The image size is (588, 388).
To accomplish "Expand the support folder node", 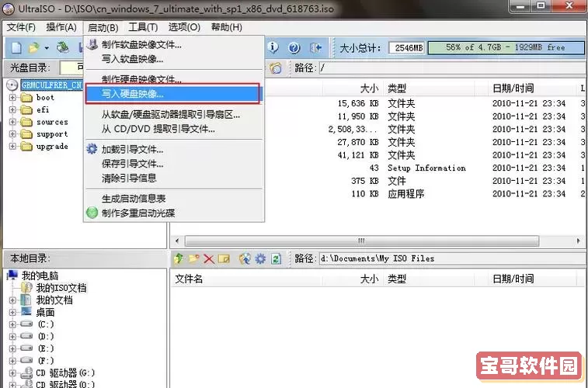I will (x=12, y=134).
